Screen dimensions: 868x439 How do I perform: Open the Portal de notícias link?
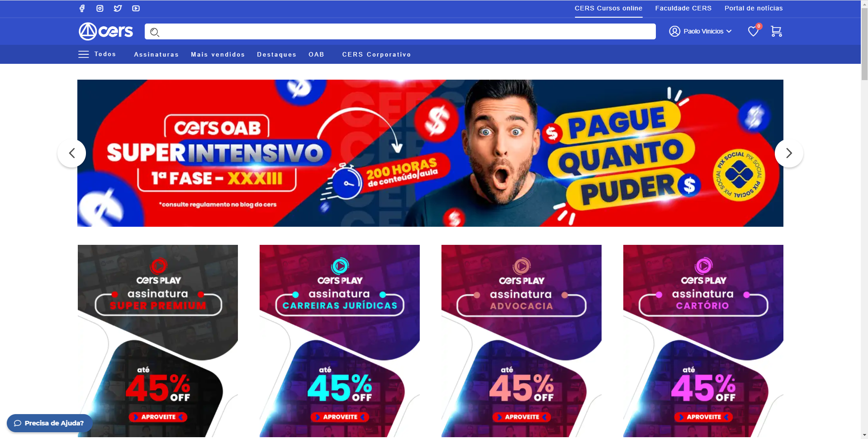coord(754,8)
